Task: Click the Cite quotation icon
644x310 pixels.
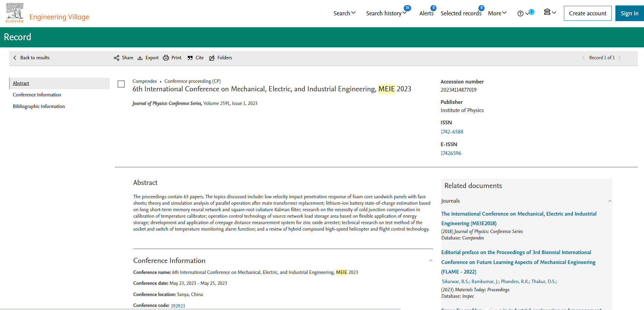Action: [x=190, y=58]
